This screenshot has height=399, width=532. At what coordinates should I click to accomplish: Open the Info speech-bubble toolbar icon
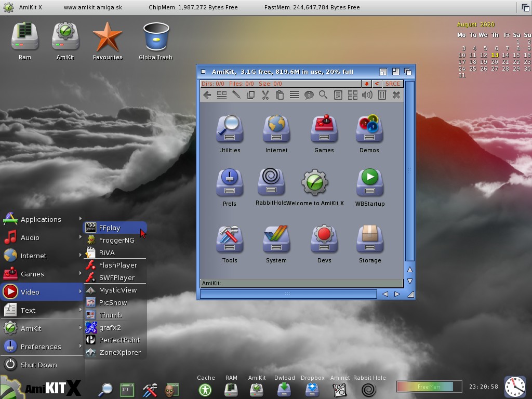[x=309, y=95]
